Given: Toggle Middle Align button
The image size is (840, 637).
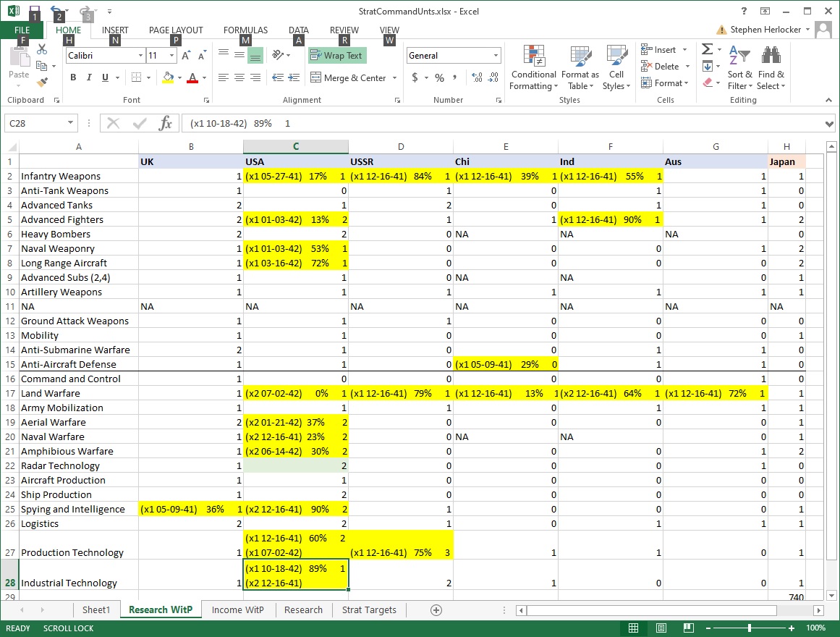Looking at the screenshot, I should (239, 55).
